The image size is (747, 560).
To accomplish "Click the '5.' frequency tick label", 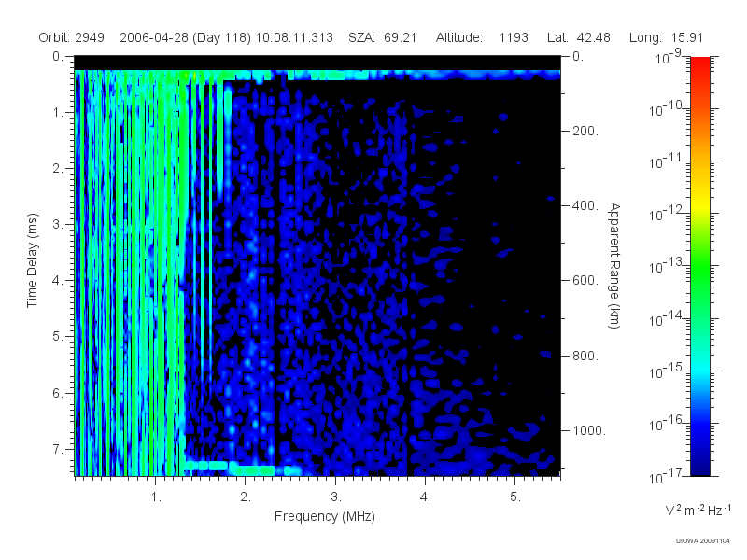I will [x=515, y=497].
